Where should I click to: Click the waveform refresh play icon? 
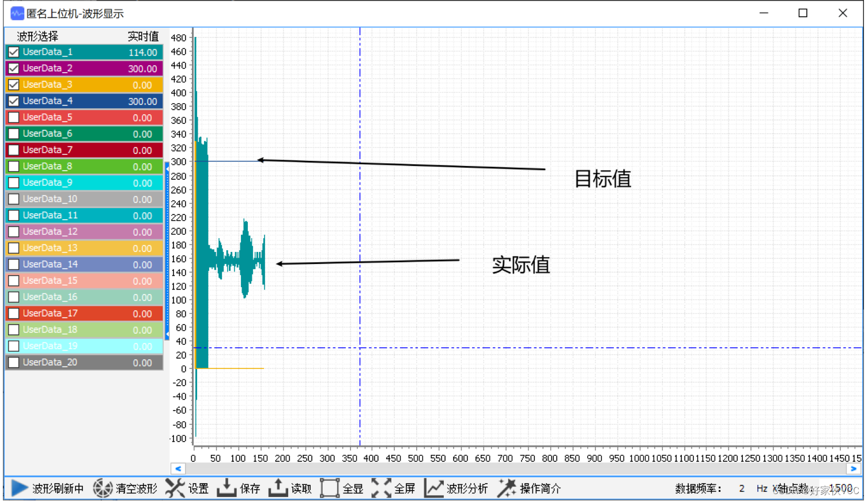pyautogui.click(x=20, y=488)
